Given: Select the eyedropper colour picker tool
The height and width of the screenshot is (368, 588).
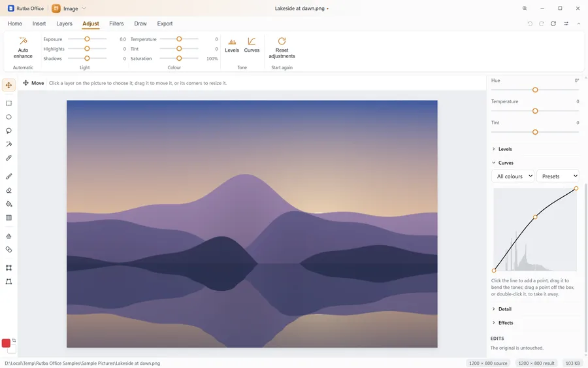Looking at the screenshot, I should 8,158.
